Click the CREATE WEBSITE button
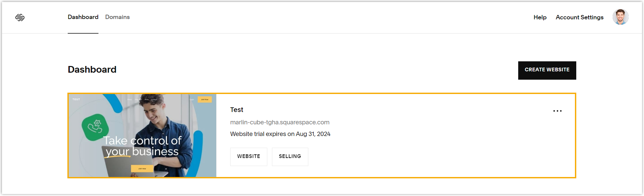The width and height of the screenshot is (644, 196). 547,70
